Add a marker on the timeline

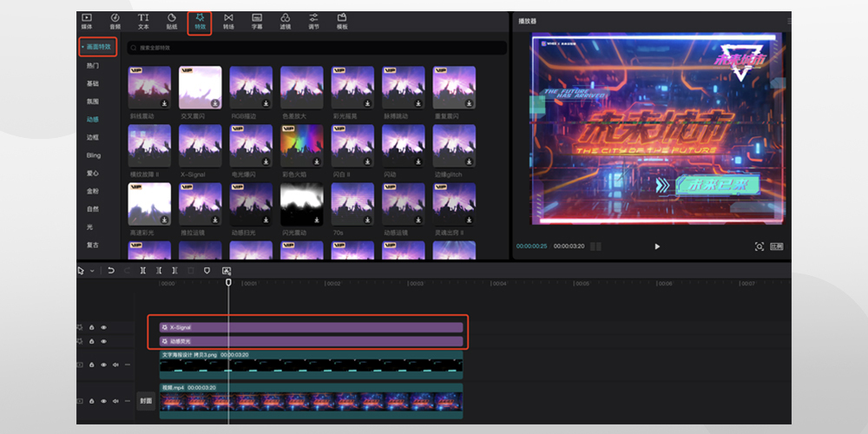[207, 271]
